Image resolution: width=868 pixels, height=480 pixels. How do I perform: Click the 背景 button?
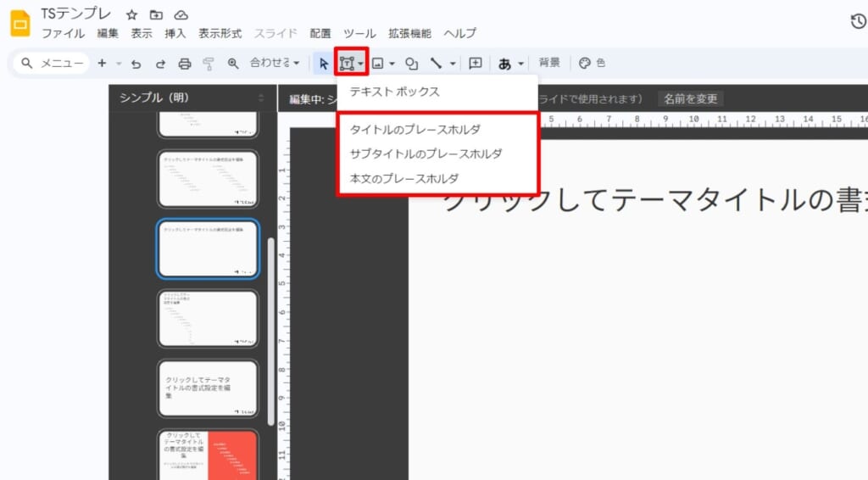click(x=549, y=63)
